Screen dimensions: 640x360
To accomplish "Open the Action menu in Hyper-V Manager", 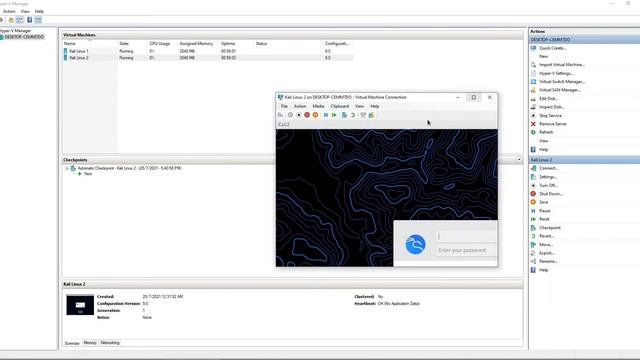I will coord(9,11).
